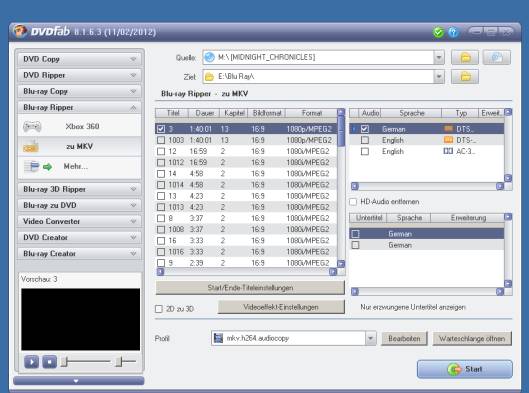Enable 2D zu 3D checkbox
This screenshot has height=393, width=529.
(x=159, y=309)
